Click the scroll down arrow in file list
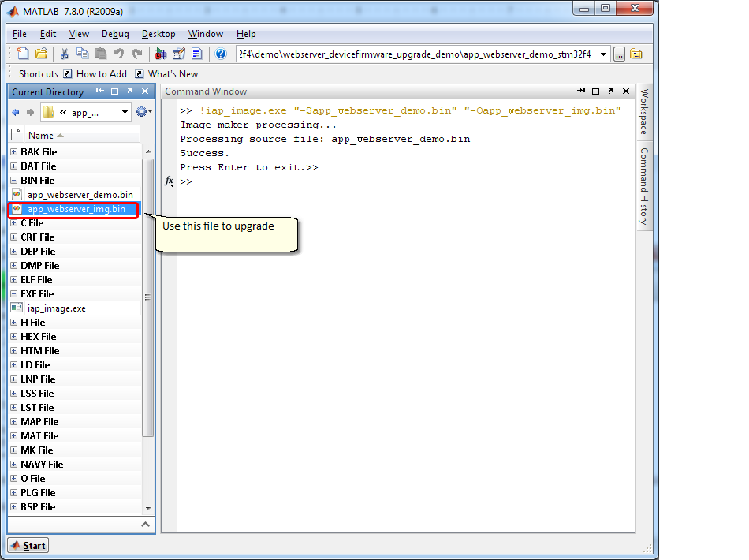Screen dimensions: 749x560 [148, 508]
